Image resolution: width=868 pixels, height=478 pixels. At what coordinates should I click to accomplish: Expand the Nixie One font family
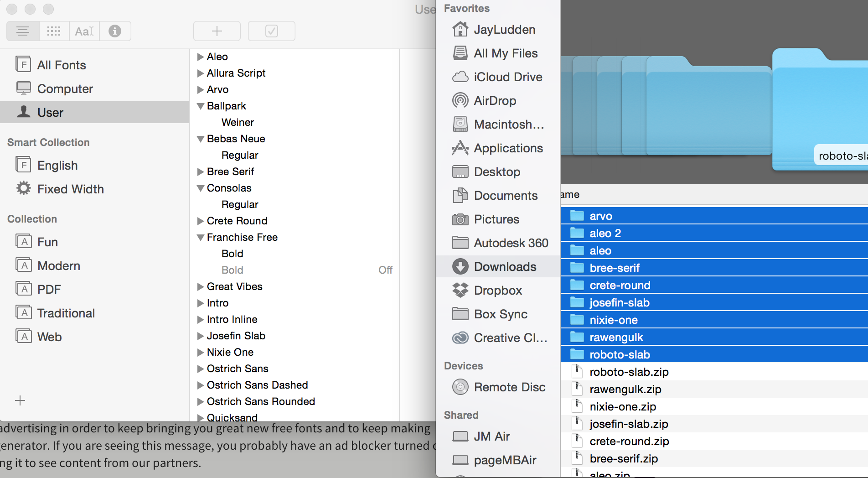point(200,353)
